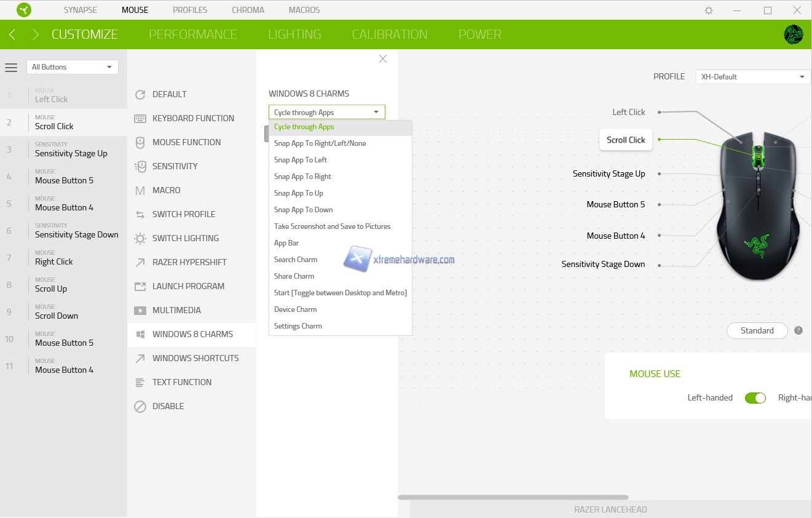The height and width of the screenshot is (518, 812).
Task: Click the help question mark icon
Action: click(798, 330)
